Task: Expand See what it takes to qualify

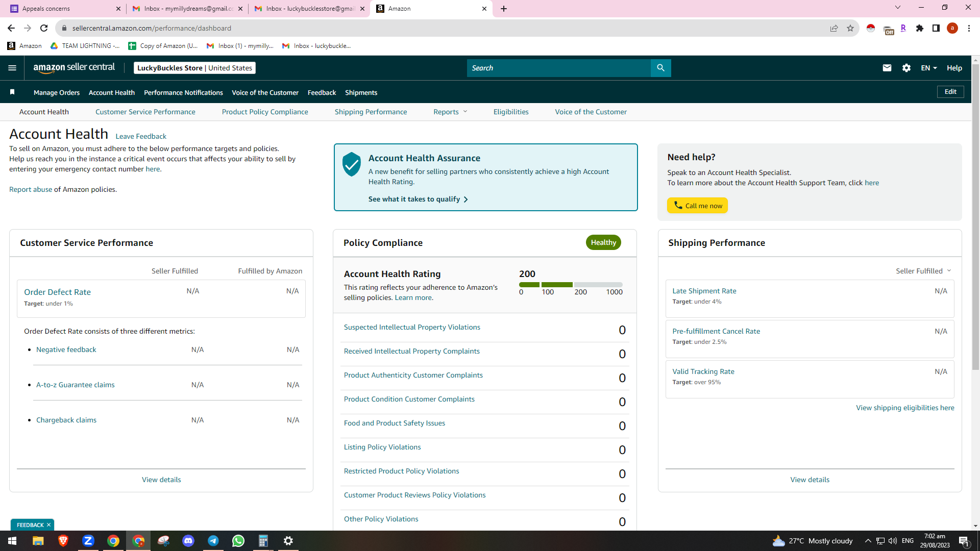Action: (x=418, y=199)
